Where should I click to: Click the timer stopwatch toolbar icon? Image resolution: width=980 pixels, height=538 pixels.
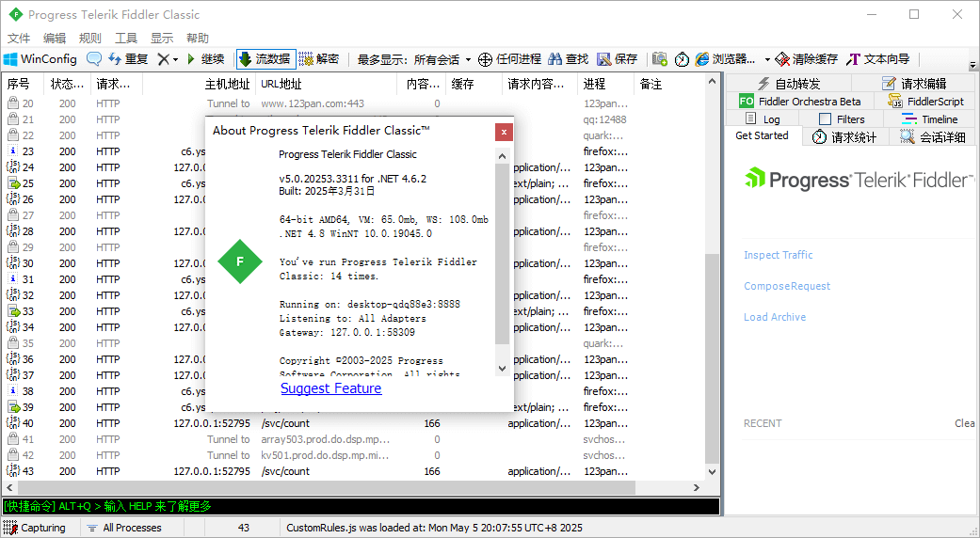click(x=682, y=59)
